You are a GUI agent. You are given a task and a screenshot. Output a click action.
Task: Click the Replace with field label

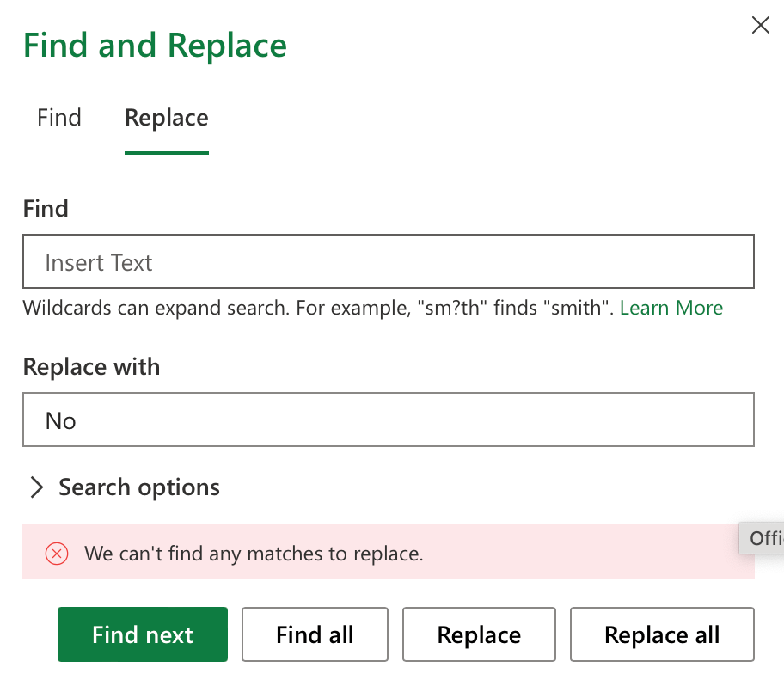point(91,367)
